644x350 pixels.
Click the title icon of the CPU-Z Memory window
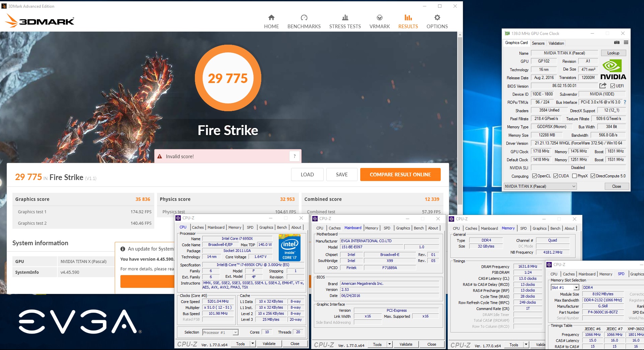(x=451, y=219)
